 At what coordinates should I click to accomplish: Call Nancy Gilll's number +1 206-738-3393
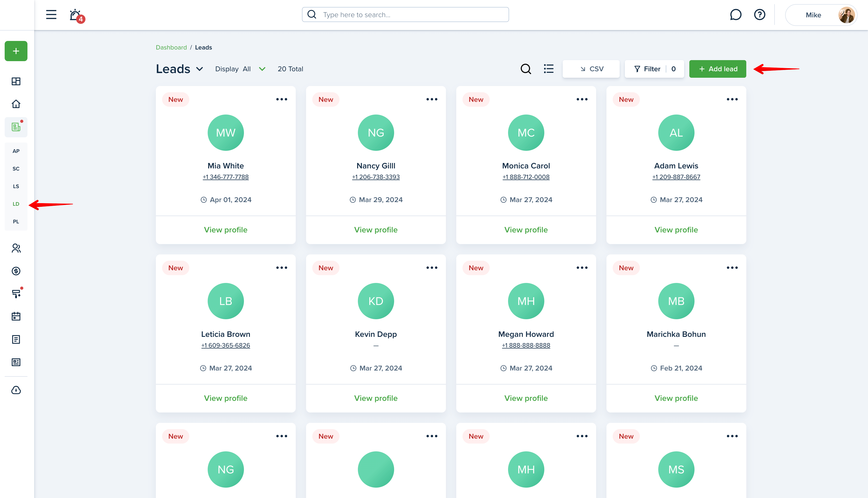(376, 177)
